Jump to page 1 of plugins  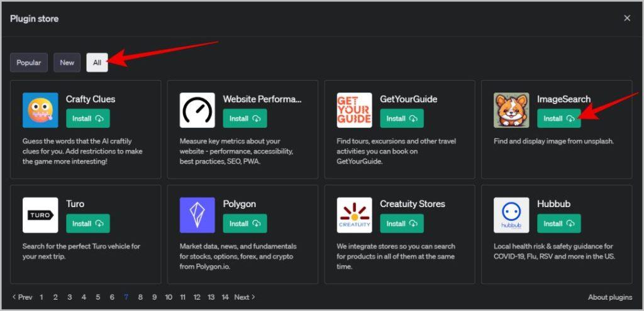[x=41, y=297]
